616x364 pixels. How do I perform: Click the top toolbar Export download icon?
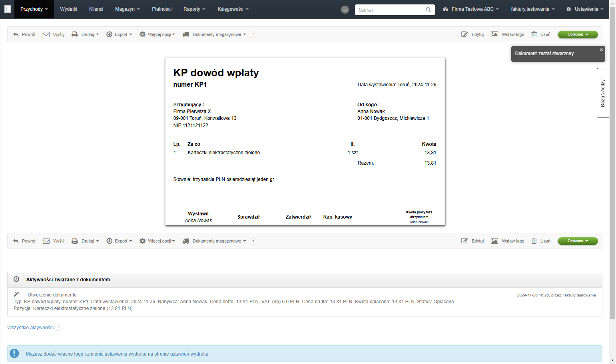tap(109, 34)
